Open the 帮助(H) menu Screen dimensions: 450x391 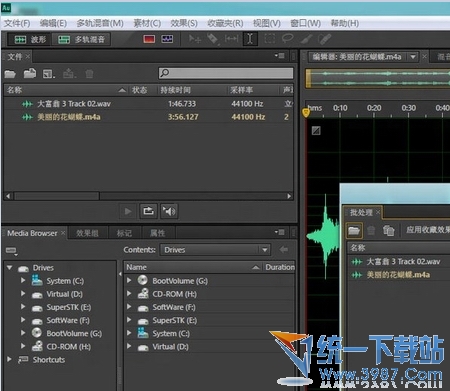[345, 23]
